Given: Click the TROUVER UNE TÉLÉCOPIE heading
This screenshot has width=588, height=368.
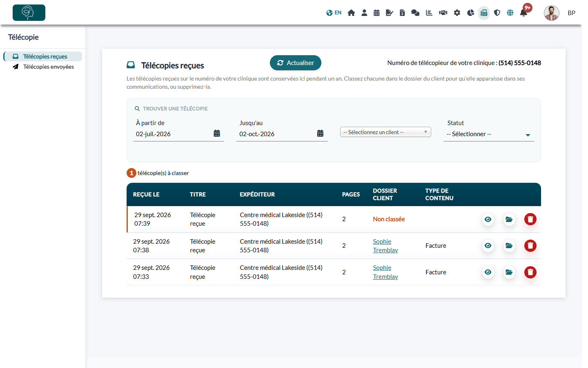Looking at the screenshot, I should (175, 109).
